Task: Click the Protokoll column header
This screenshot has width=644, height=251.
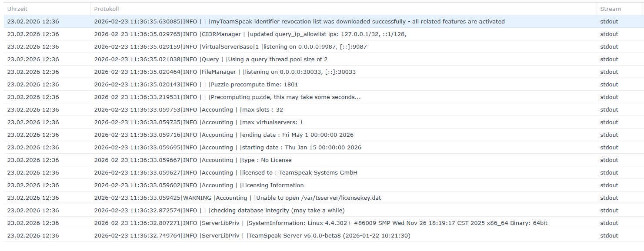Action: coord(107,9)
